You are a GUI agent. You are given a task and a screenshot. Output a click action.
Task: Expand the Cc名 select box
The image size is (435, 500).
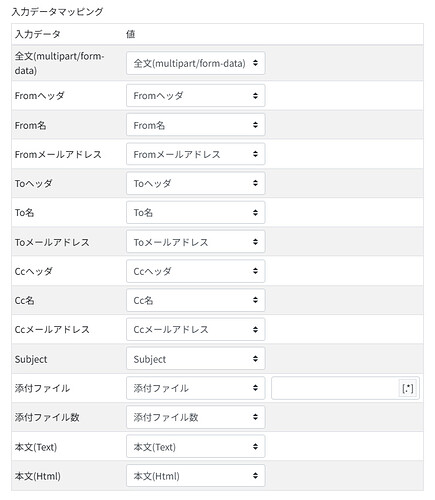tap(196, 300)
